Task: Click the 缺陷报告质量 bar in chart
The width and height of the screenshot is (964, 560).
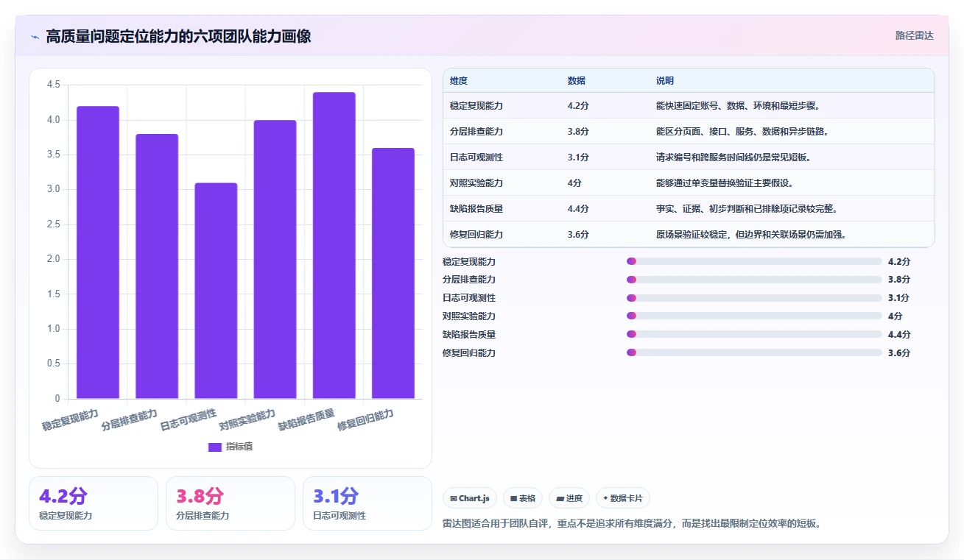Action: (x=334, y=245)
